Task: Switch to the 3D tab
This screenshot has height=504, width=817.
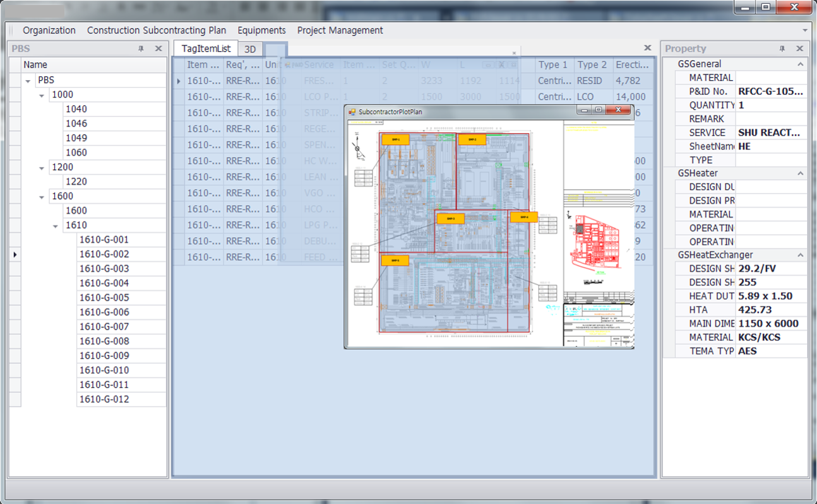Action: pyautogui.click(x=250, y=49)
